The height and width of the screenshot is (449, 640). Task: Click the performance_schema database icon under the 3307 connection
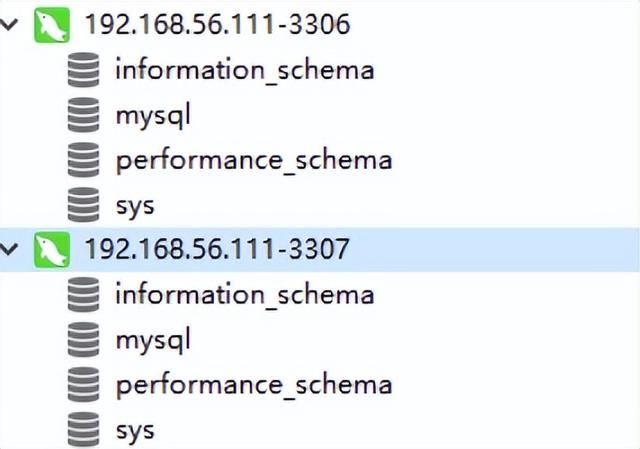coord(84,384)
